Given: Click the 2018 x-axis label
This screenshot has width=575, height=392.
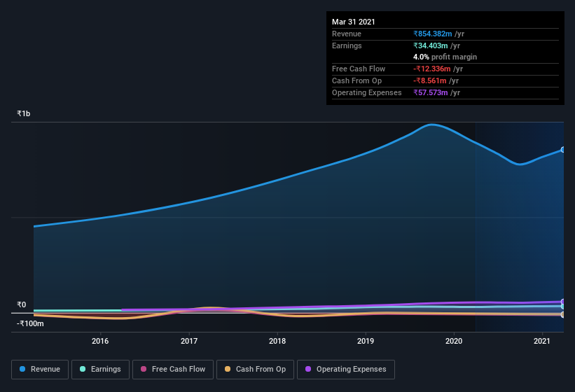Looking at the screenshot, I should click(x=277, y=341).
